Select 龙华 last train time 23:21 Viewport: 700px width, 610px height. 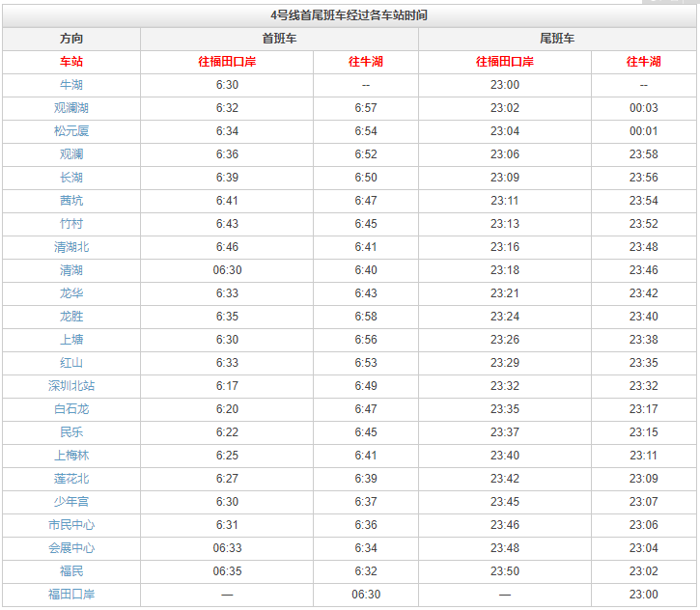(505, 293)
